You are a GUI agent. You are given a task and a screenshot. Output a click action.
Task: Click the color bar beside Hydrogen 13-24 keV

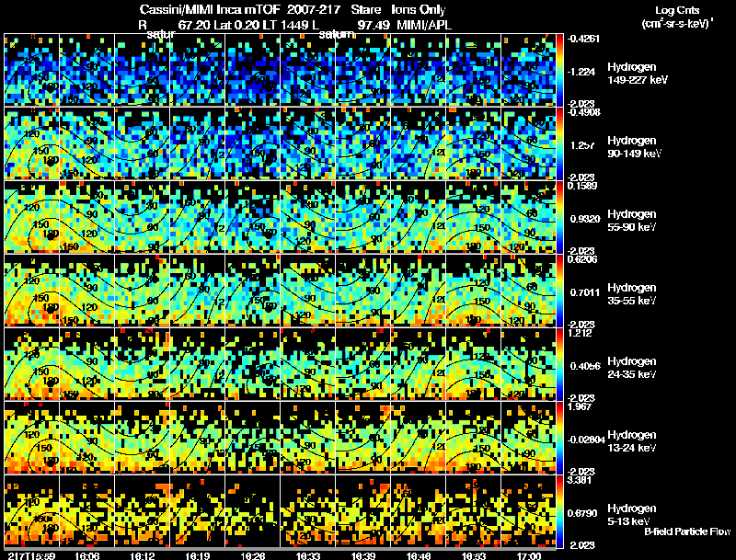point(559,438)
